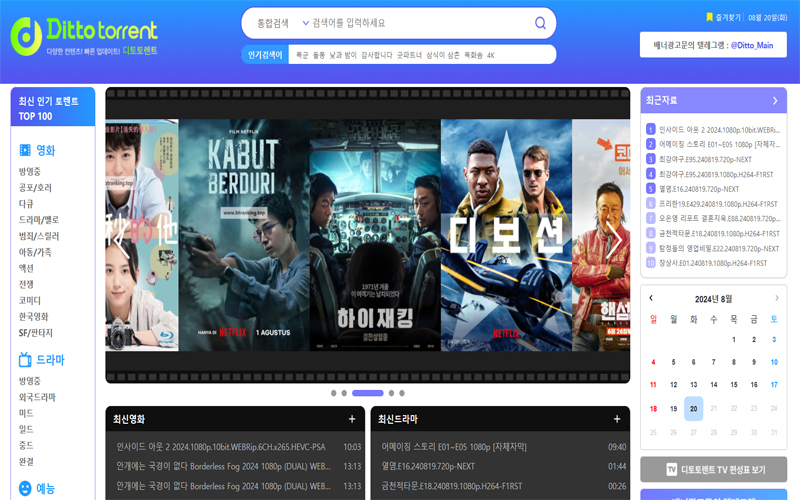Screen dimensions: 800x500
Task: Select calendar date 4
Action: (x=653, y=362)
